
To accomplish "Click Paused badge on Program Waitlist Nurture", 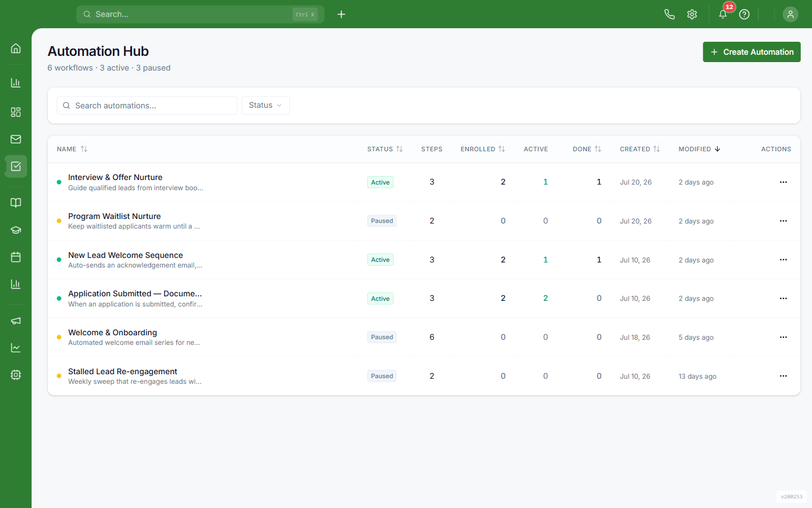I will click(x=382, y=221).
